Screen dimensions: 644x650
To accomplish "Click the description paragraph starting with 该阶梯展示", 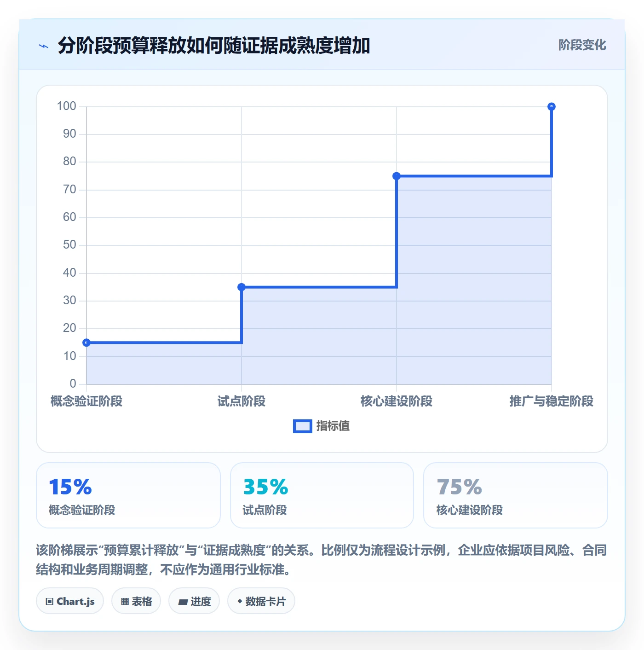I will coord(322,560).
